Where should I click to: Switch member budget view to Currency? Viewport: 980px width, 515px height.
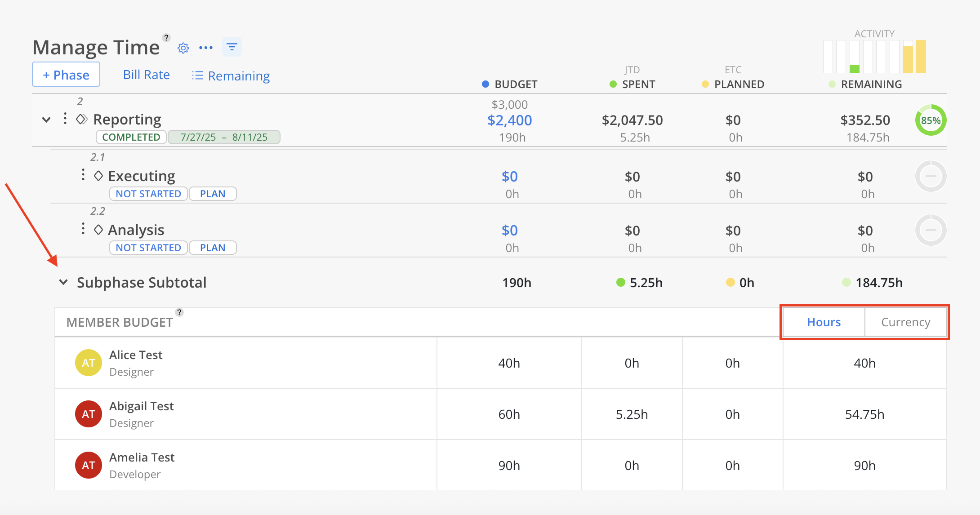(x=905, y=322)
